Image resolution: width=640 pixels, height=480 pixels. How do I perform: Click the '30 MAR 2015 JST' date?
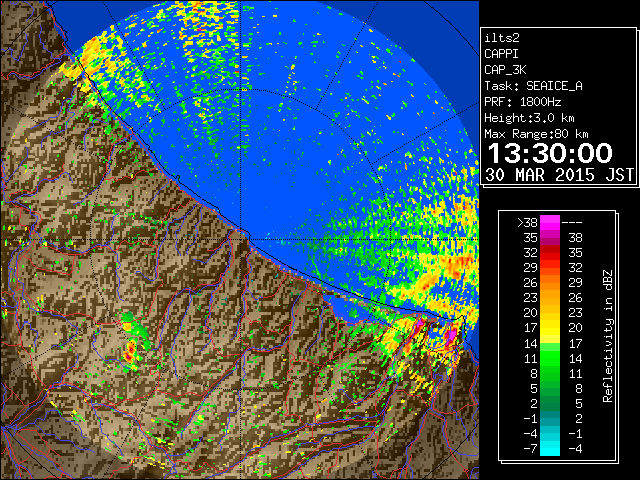coord(559,175)
